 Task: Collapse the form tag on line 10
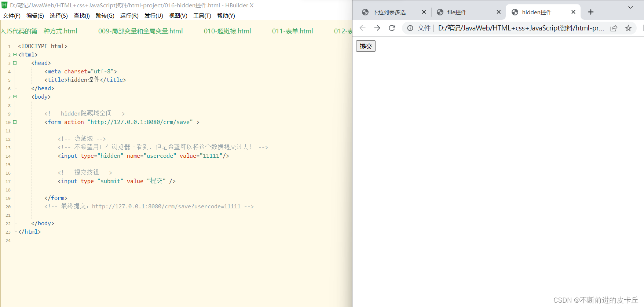tap(15, 122)
